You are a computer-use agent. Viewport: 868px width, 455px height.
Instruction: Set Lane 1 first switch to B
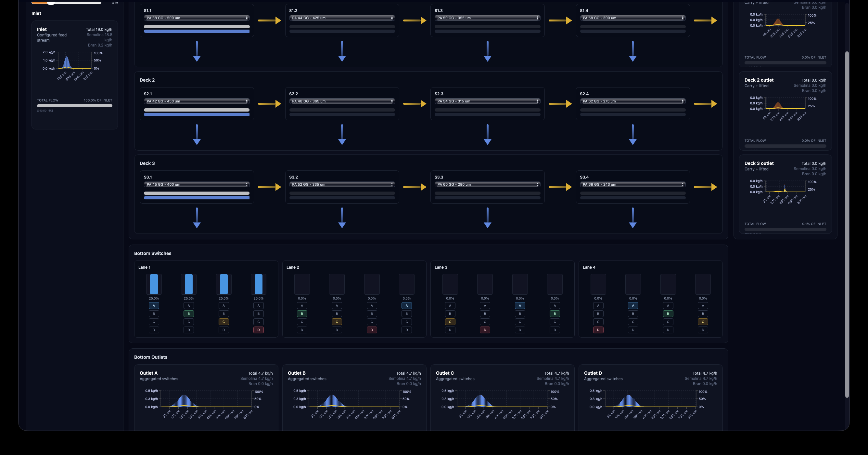coord(154,314)
